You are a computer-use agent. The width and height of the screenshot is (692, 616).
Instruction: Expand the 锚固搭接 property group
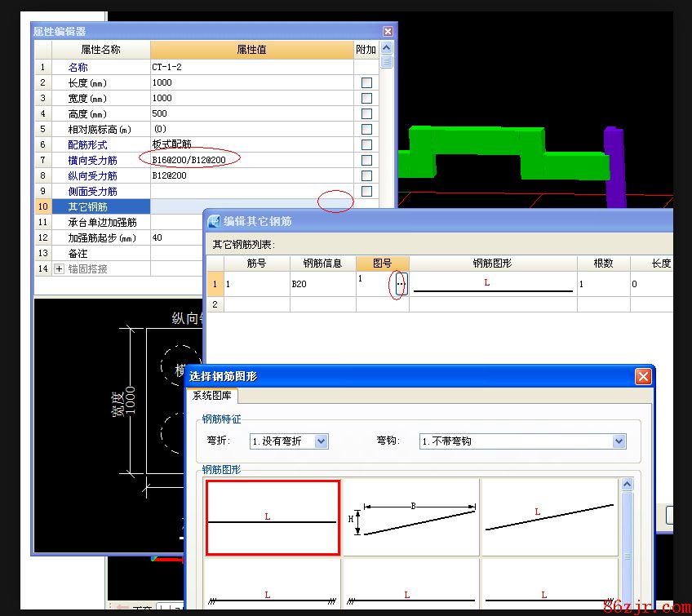59,268
